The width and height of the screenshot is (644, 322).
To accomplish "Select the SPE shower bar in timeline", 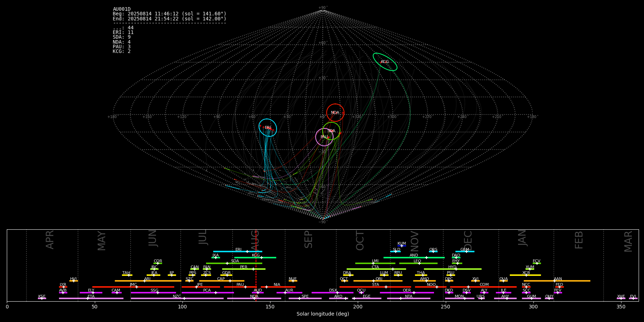I will click(x=305, y=298).
